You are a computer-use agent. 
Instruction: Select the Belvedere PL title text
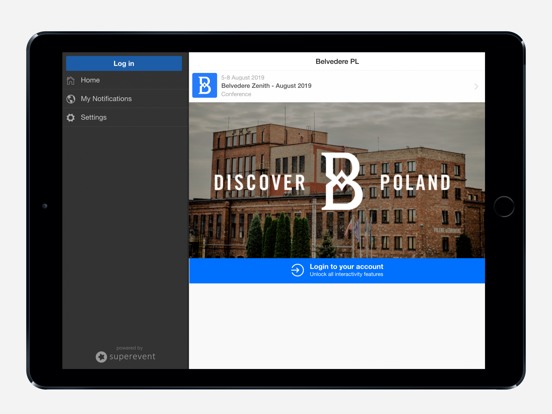coord(337,62)
